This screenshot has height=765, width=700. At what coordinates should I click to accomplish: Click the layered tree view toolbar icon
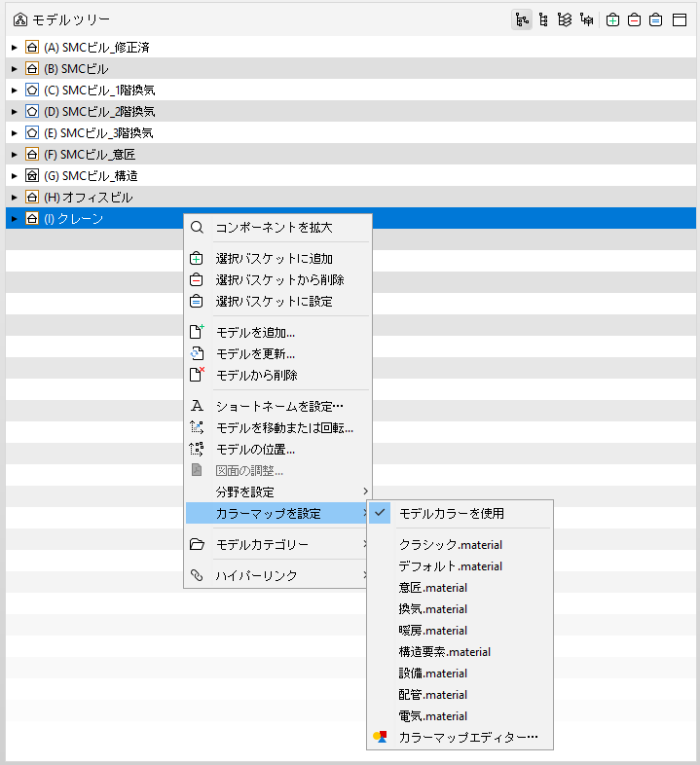[x=565, y=20]
